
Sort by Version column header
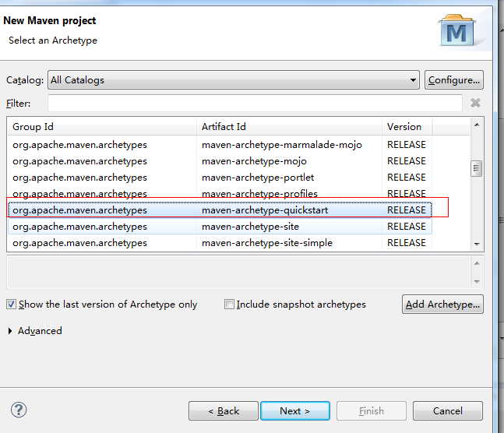407,127
